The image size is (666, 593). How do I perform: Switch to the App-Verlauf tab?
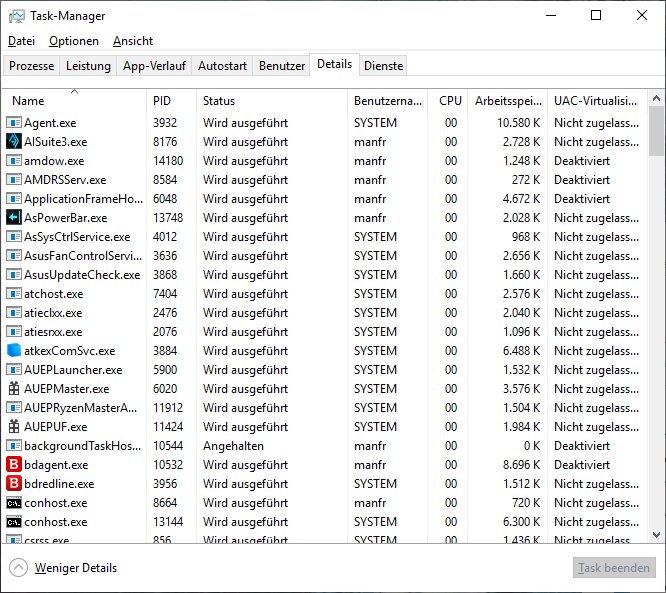(x=154, y=66)
